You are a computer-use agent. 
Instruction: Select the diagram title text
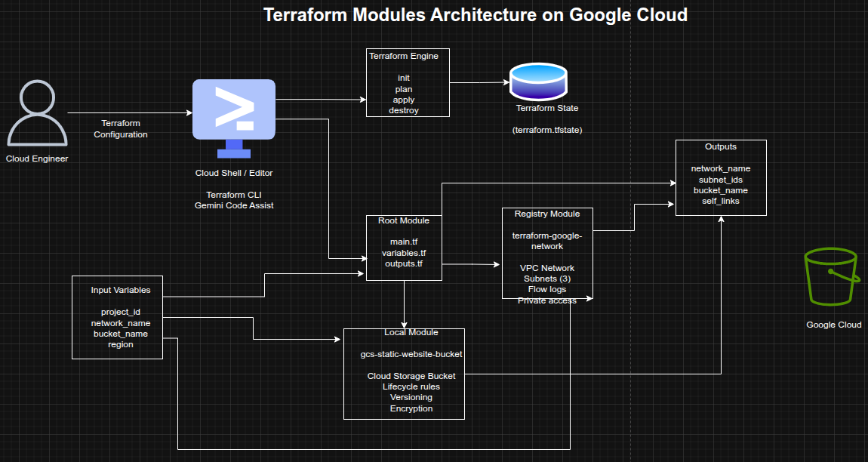(476, 14)
